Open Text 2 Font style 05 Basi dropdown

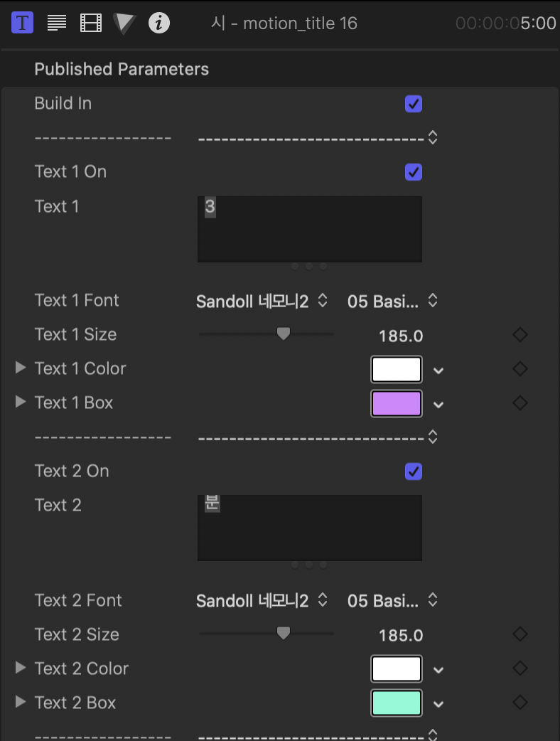tap(392, 601)
